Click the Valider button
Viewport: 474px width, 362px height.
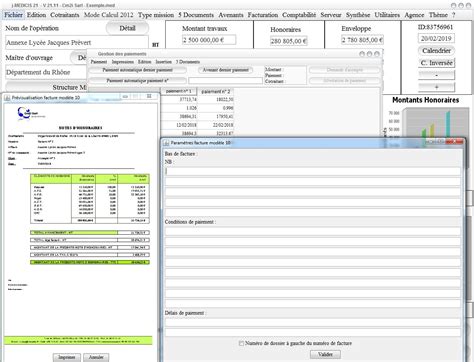tap(325, 354)
